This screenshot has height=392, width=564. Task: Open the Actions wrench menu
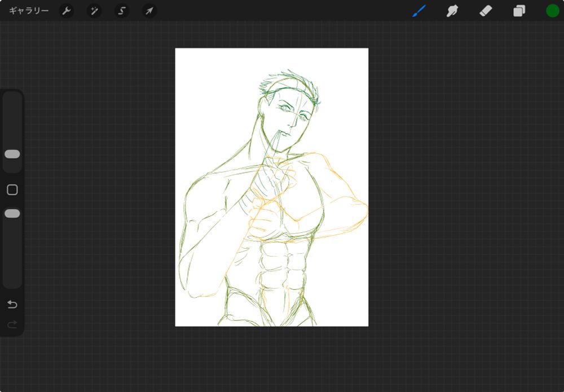pos(66,11)
